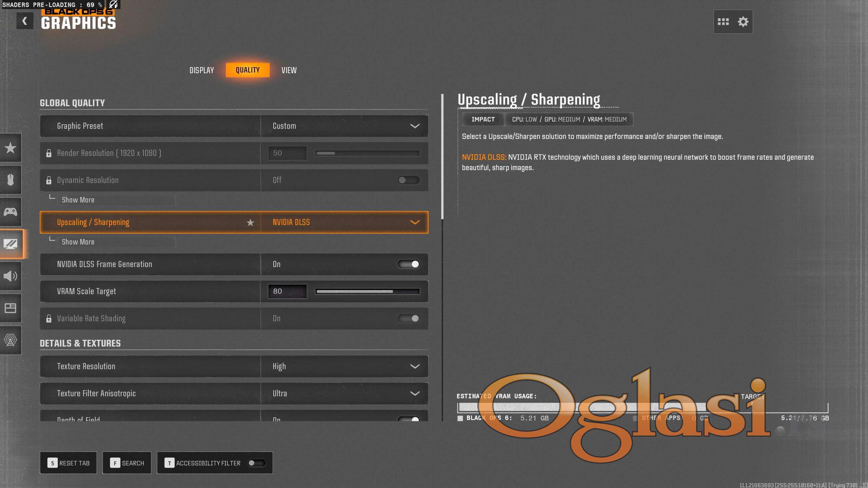This screenshot has height=488, width=868.
Task: Favorite Upscaling / Sharpening with star
Action: [250, 222]
